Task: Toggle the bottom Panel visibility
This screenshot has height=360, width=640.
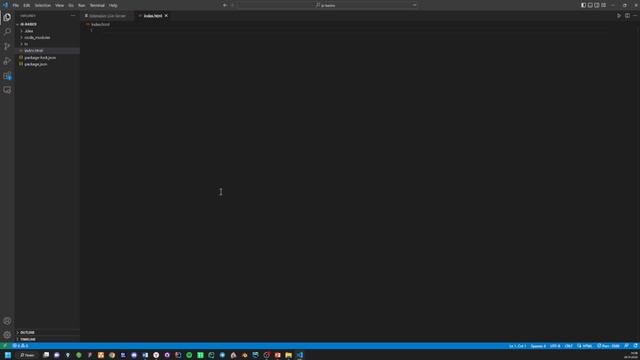Action: 590,5
